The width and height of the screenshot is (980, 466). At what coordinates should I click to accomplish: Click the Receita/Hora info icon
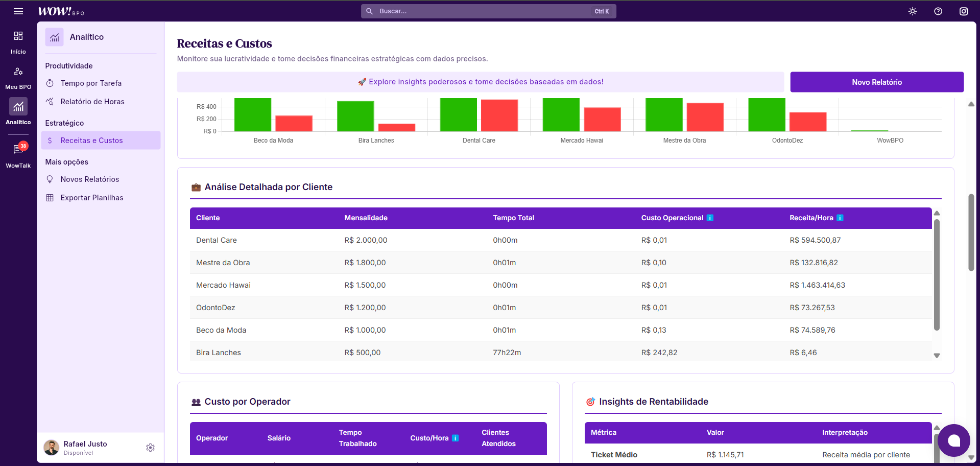[x=840, y=218]
